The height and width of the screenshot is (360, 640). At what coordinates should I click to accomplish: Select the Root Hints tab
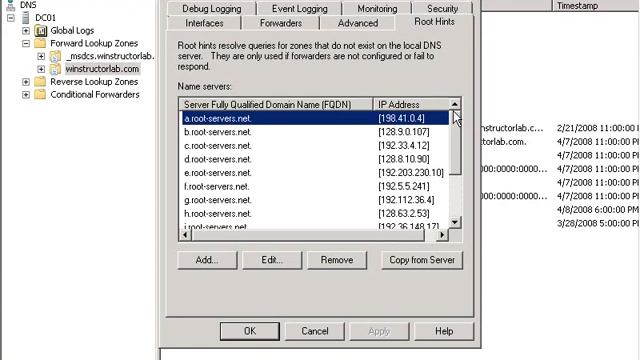pyautogui.click(x=434, y=22)
